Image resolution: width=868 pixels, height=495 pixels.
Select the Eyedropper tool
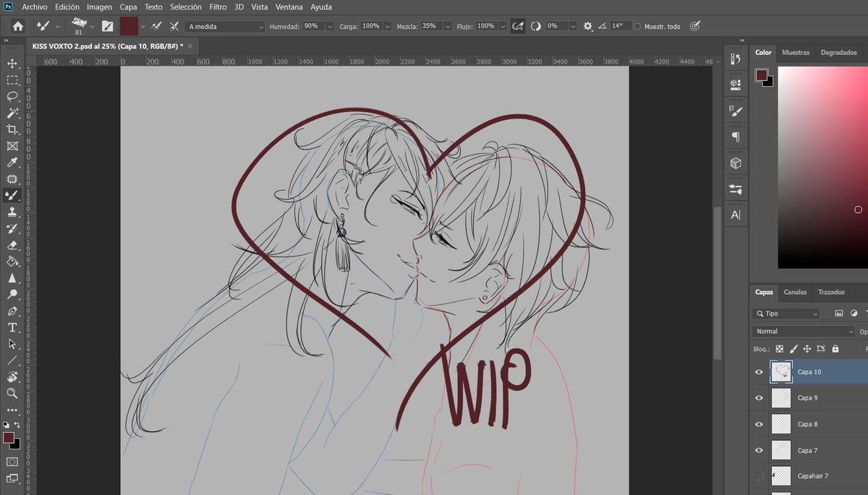12,163
